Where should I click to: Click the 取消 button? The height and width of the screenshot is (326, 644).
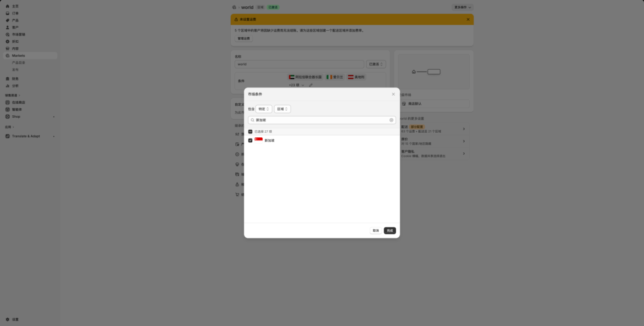click(376, 230)
